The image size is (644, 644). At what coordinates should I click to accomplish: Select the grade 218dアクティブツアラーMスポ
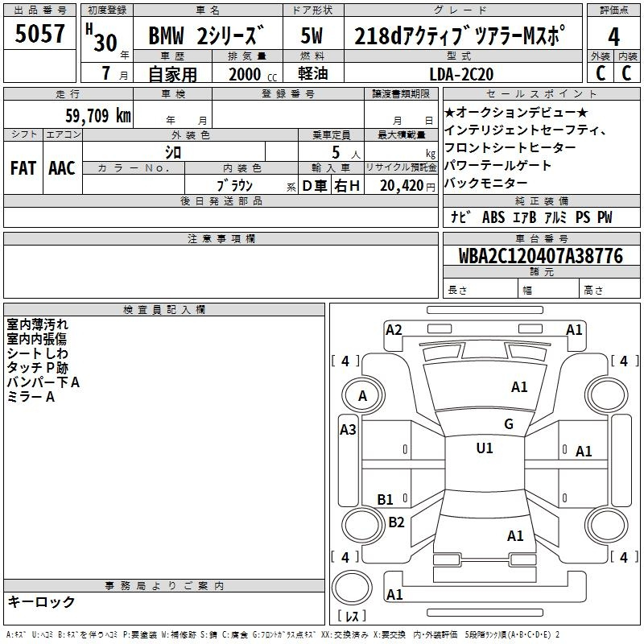tap(460, 35)
